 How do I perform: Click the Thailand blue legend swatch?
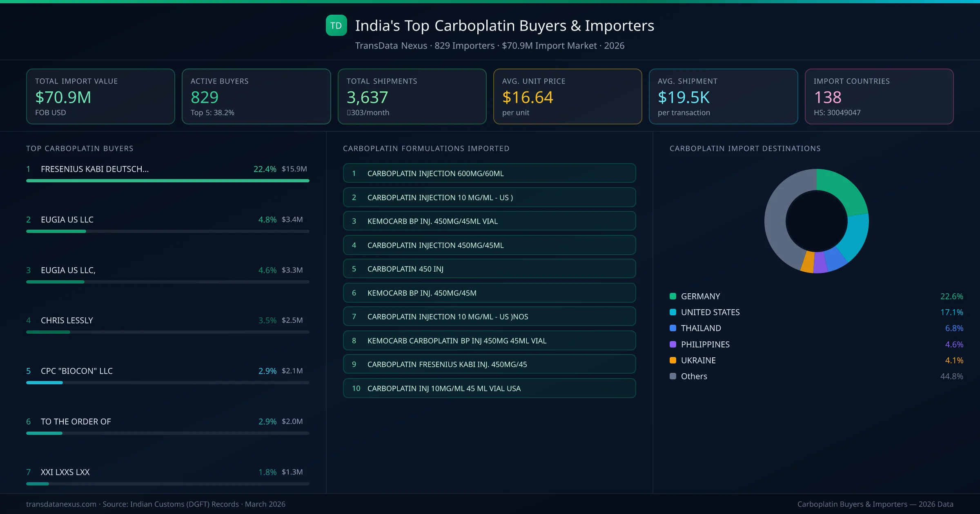coord(673,328)
